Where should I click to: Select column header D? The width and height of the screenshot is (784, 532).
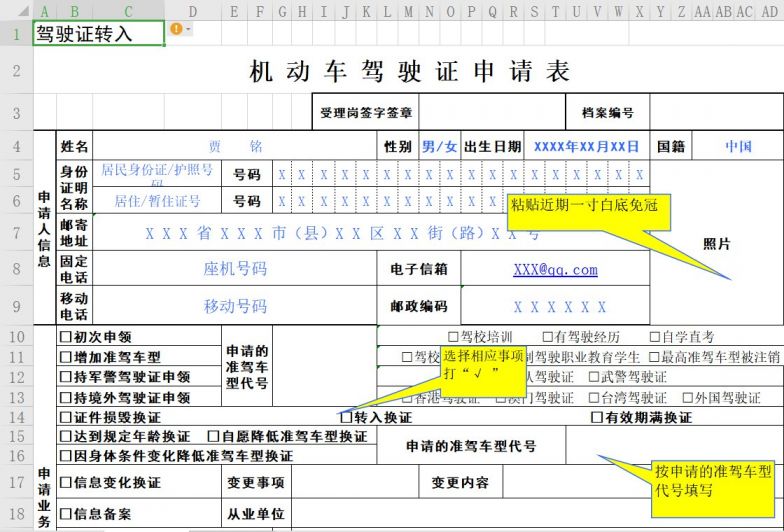(x=192, y=11)
